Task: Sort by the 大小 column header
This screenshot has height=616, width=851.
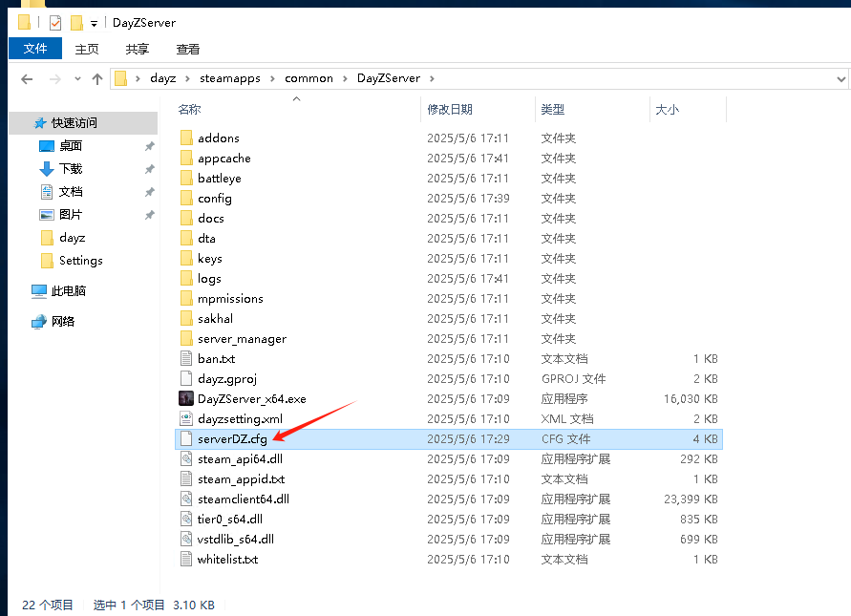Action: 667,110
